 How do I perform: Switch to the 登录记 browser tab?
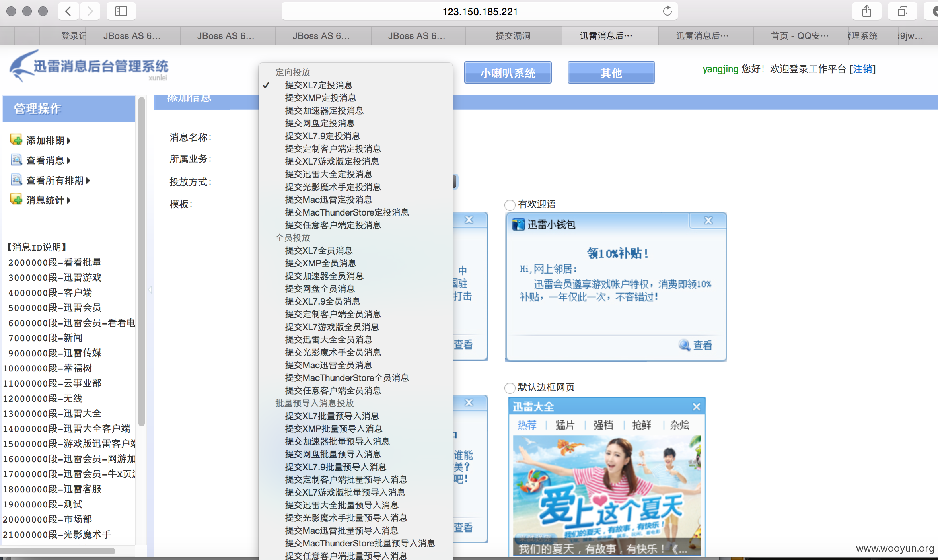(x=62, y=36)
